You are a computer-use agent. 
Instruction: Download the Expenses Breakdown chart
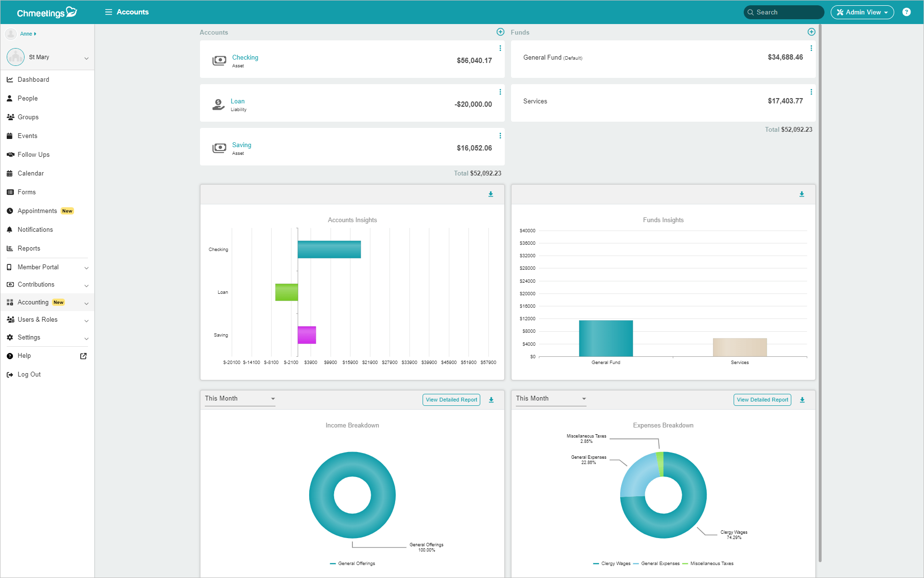[802, 400]
